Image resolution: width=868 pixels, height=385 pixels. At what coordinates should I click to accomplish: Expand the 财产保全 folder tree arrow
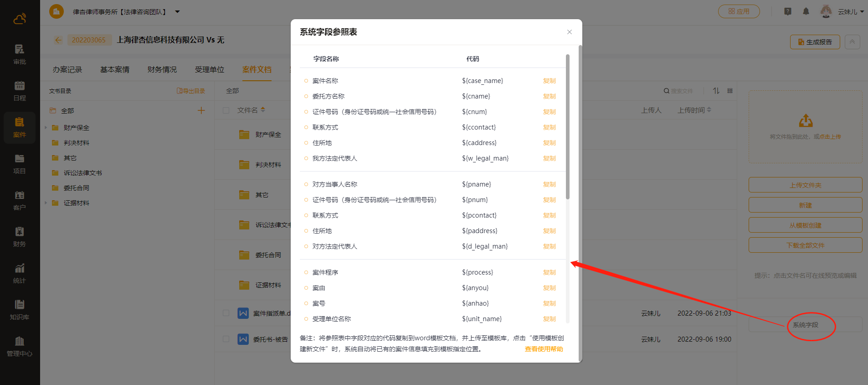pyautogui.click(x=46, y=128)
